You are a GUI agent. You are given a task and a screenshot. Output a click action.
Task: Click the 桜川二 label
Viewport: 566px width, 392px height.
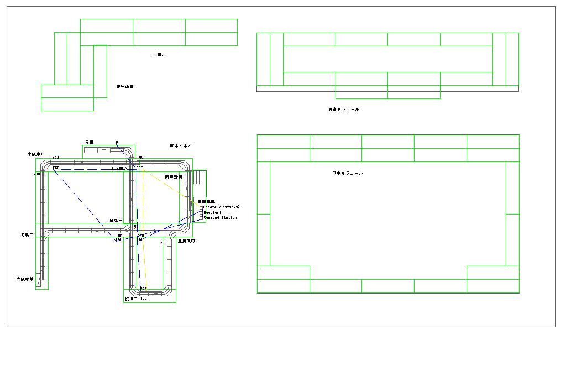point(131,299)
